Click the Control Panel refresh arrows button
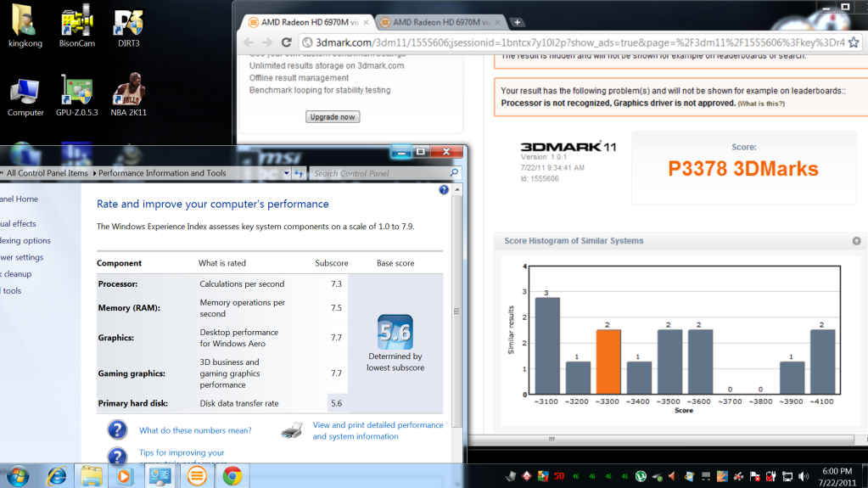Viewport: 868px width, 488px height. [299, 173]
